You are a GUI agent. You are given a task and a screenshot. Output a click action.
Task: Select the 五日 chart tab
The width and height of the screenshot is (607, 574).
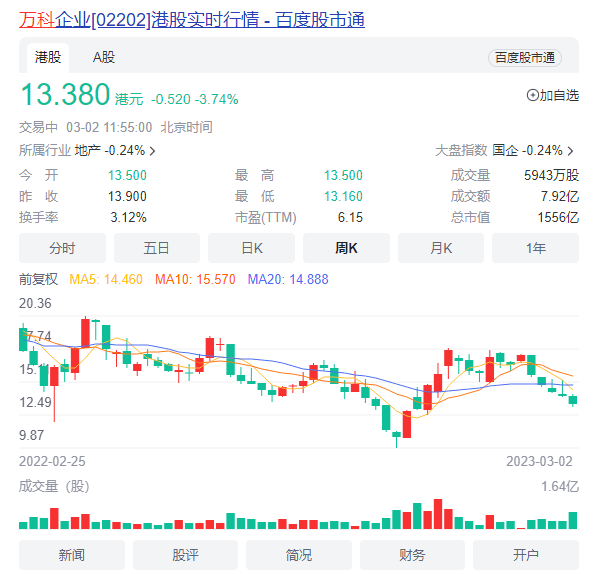pyautogui.click(x=157, y=248)
